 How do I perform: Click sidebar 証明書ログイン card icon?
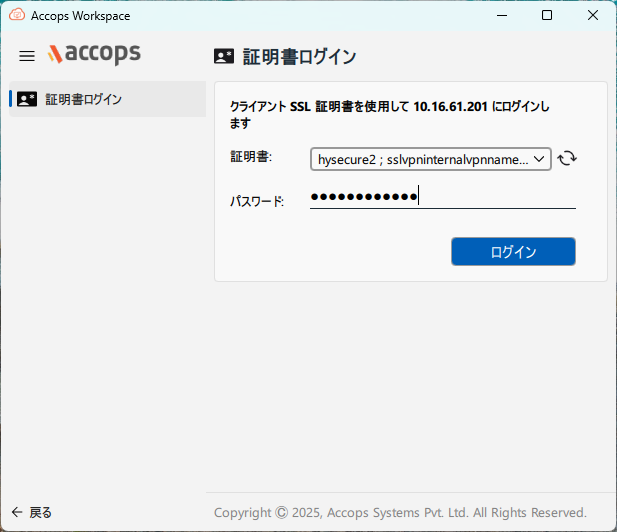click(x=27, y=99)
